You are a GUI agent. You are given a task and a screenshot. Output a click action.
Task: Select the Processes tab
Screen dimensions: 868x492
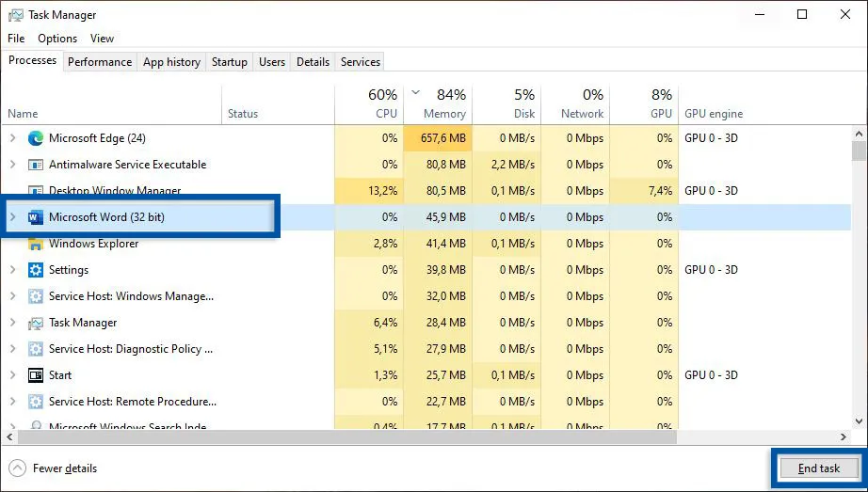tap(32, 60)
